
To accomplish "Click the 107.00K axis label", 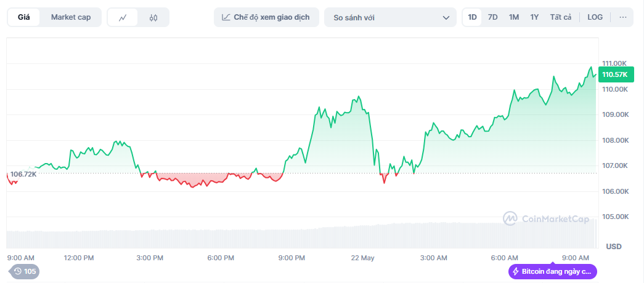I will pos(615,165).
